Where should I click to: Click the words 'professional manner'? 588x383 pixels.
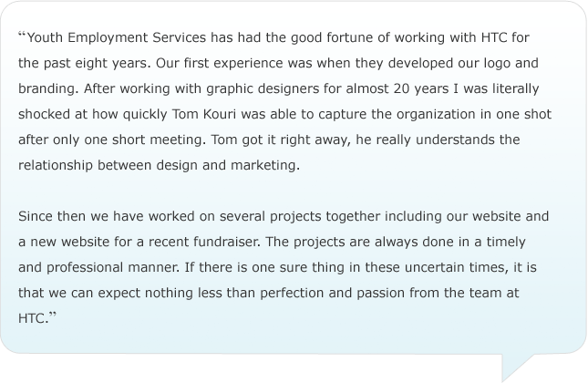pos(112,267)
